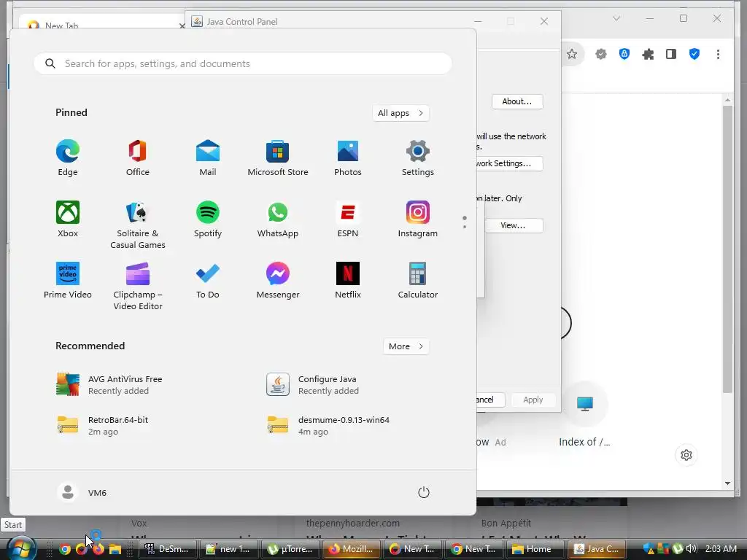The image size is (747, 560).
Task: Bookmark this page with the star icon
Action: (572, 54)
